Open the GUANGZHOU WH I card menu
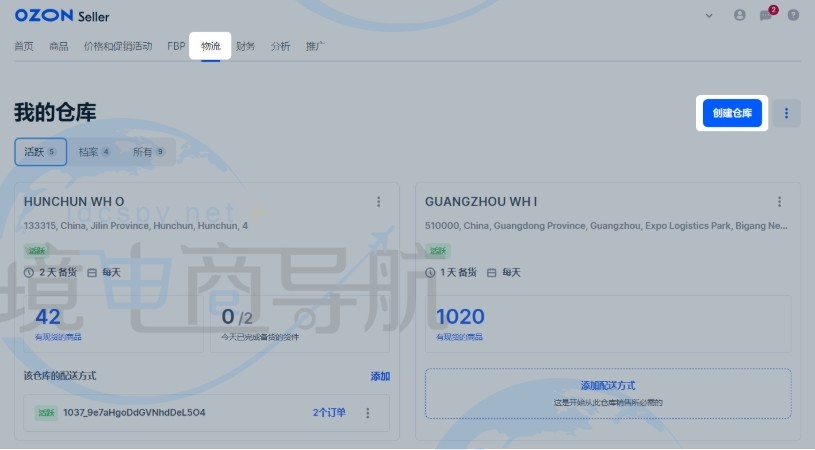 [779, 202]
